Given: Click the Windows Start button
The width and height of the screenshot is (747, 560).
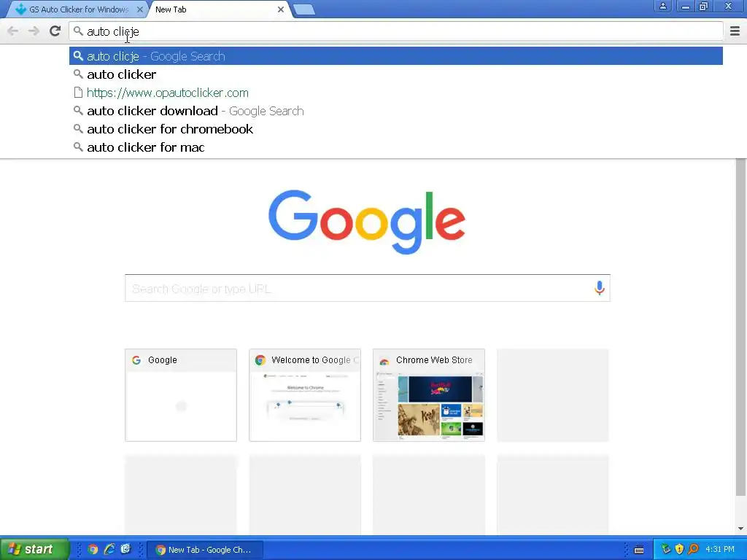Looking at the screenshot, I should coord(34,550).
